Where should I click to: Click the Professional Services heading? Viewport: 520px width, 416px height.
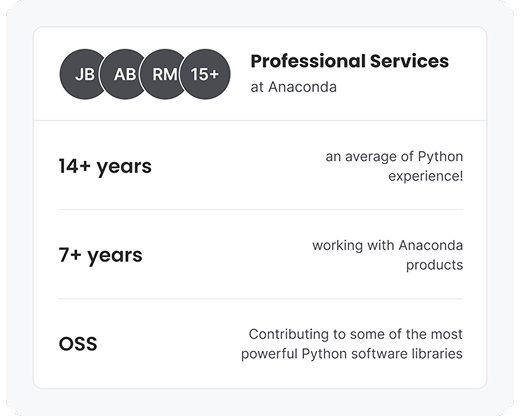(x=350, y=61)
